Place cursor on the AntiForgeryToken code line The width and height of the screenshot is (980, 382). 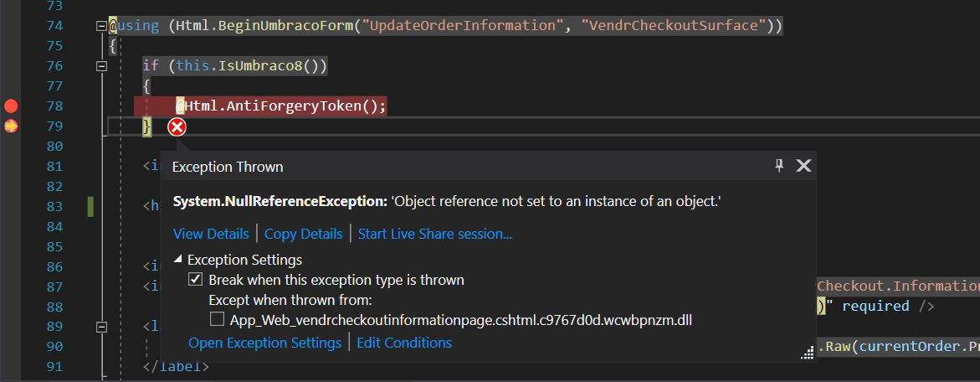[281, 106]
